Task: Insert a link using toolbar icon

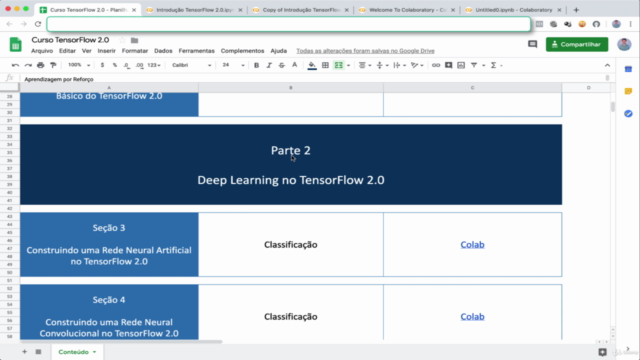Action: click(436, 65)
